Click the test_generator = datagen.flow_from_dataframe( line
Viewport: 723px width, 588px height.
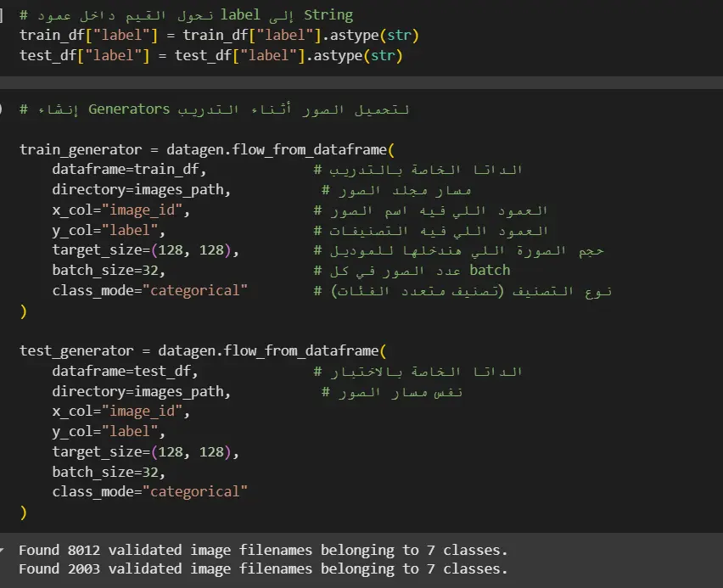coord(203,351)
